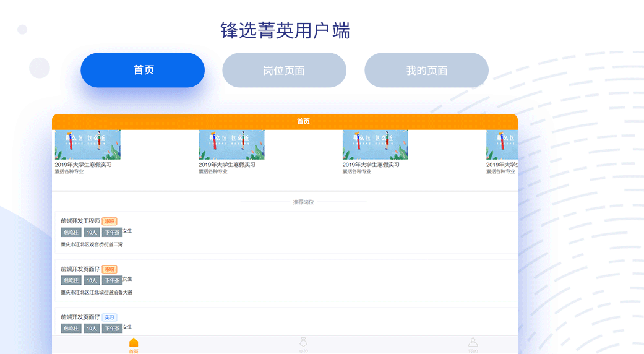Open the first internship banner thumbnail
Screen dimensions: 644x354
pyautogui.click(x=87, y=145)
